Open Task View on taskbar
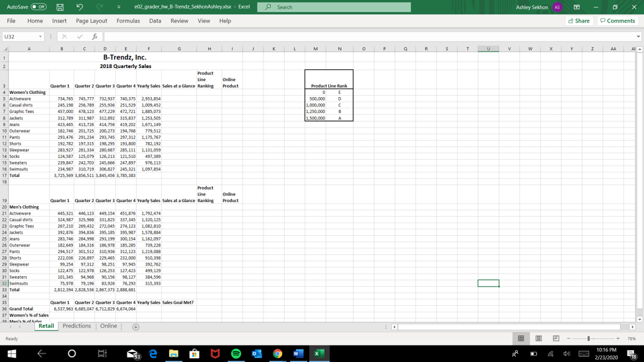The width and height of the screenshot is (644, 362). tap(102, 354)
